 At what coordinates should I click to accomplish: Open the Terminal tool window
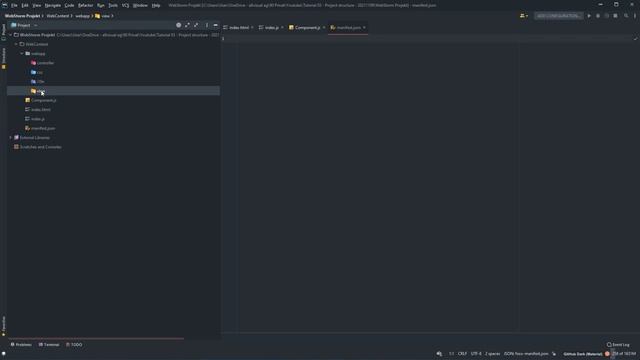tap(49, 344)
